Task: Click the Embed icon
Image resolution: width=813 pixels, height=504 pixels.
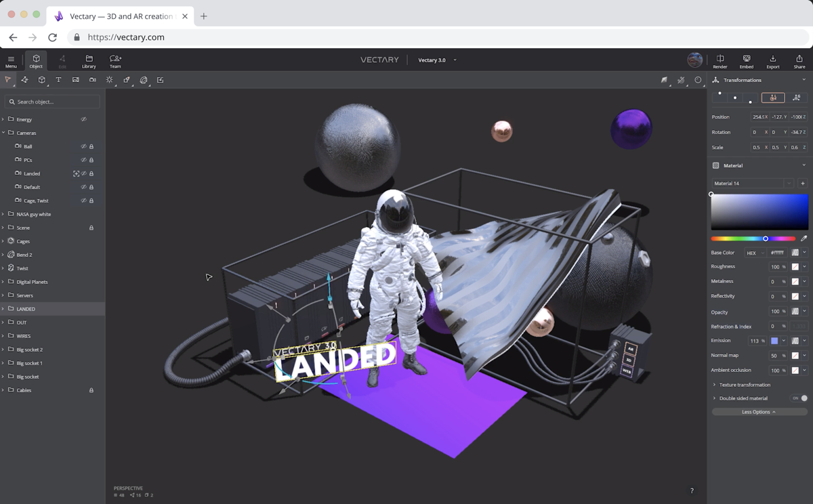Action: (746, 61)
